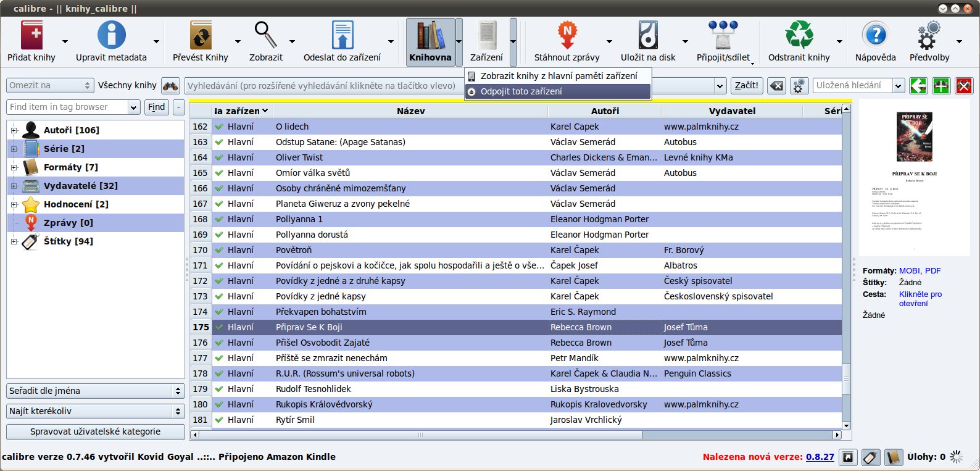
Task: Click Spravovat uživatelské kategorie button
Action: [x=96, y=431]
